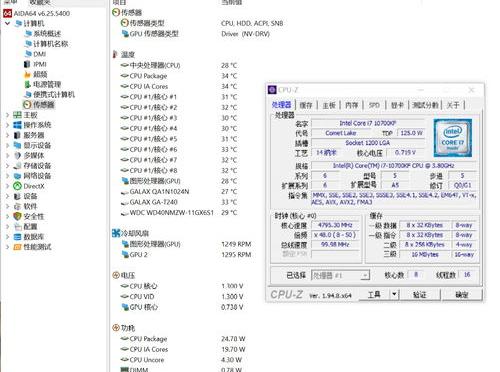The image size is (500, 372).
Task: Select the WDC WD40NMZW-11GX6S1 row
Action: tap(179, 213)
